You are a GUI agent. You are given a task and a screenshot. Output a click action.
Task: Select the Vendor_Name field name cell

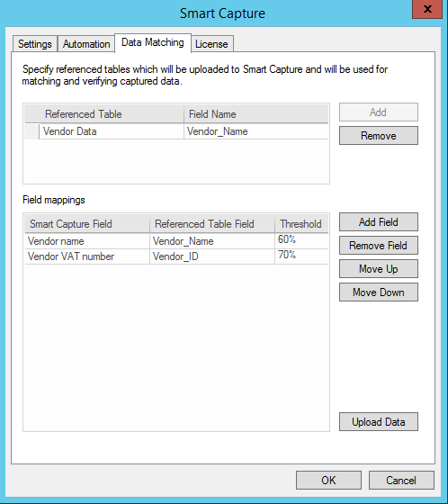(x=256, y=131)
